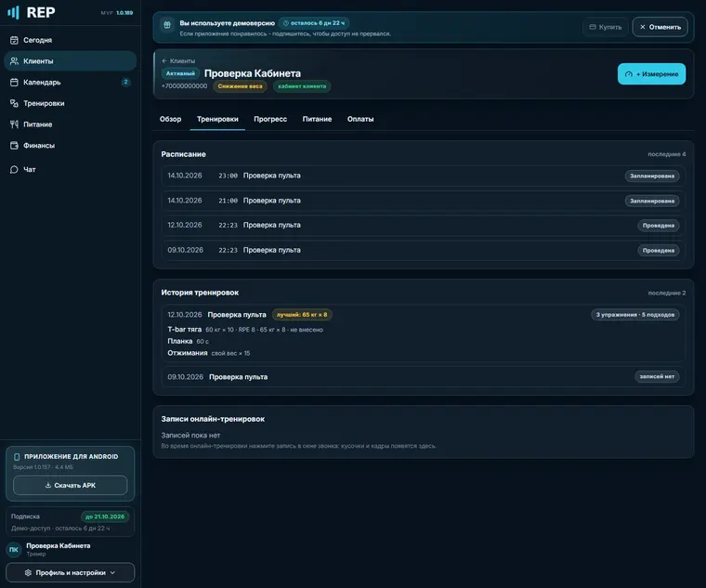Open schedule row 14.10.2026 at 23:00

[424, 176]
